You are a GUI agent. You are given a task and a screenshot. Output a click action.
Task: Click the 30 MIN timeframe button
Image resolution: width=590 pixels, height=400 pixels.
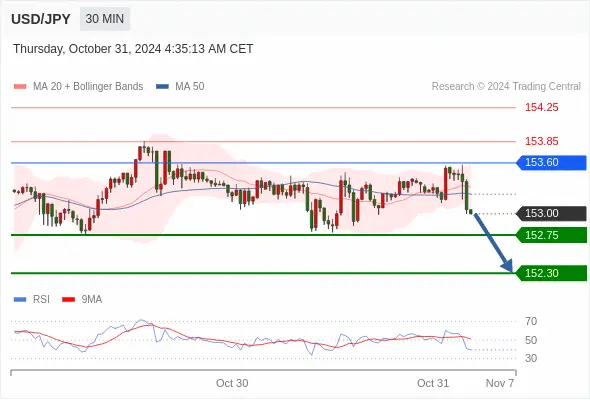(x=105, y=19)
